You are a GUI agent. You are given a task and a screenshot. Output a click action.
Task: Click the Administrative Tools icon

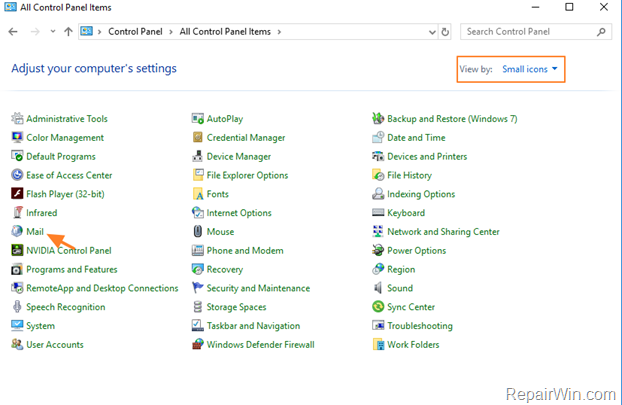[17, 118]
